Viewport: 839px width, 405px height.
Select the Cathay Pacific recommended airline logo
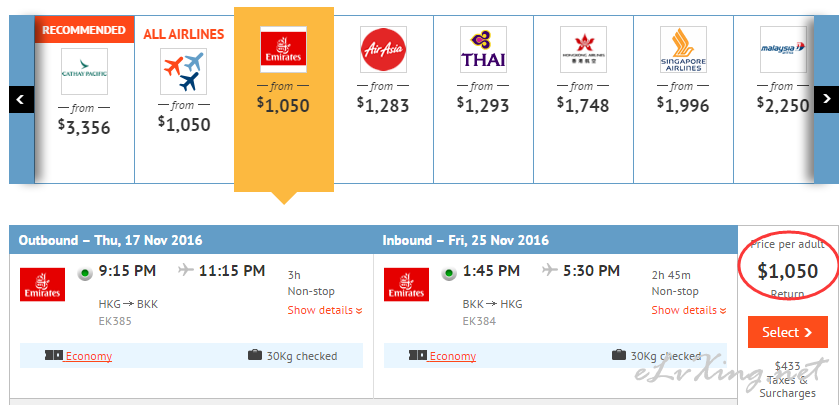[84, 71]
